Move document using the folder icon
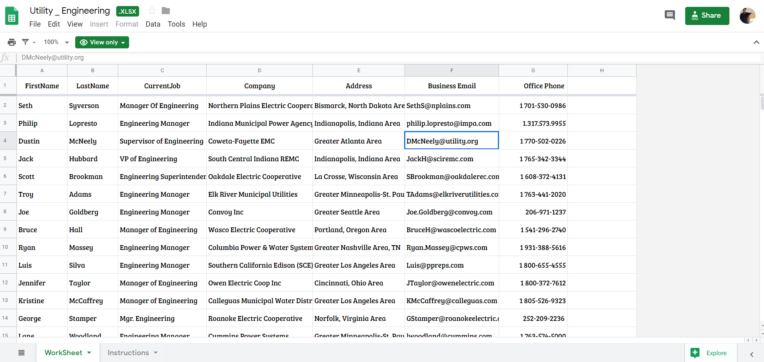This screenshot has width=764, height=362. click(x=166, y=11)
